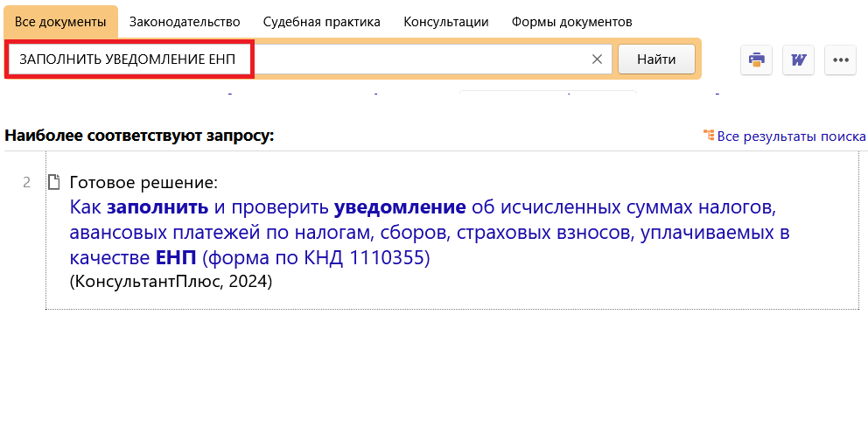Click the Готовое решение: label

[x=143, y=182]
